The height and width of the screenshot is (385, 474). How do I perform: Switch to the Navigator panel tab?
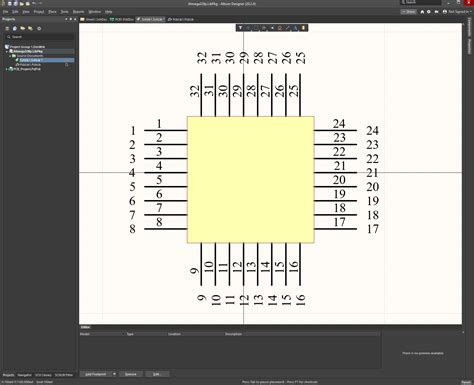click(x=24, y=375)
